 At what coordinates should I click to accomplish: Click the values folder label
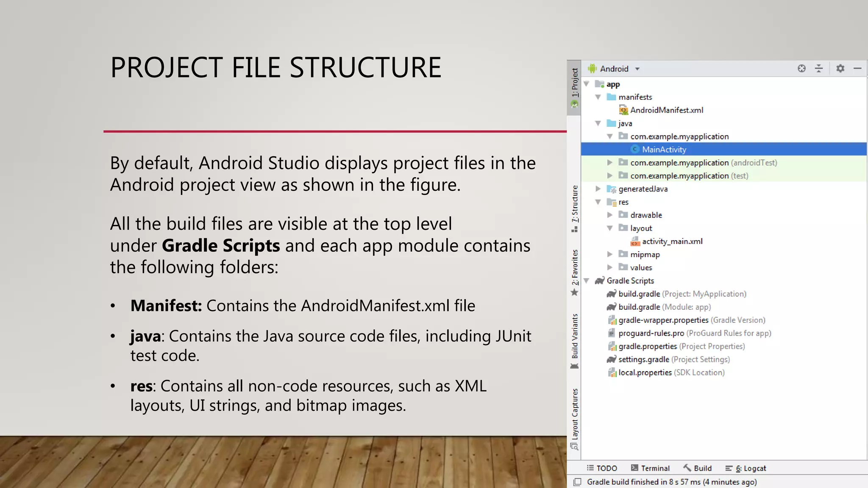pos(641,267)
